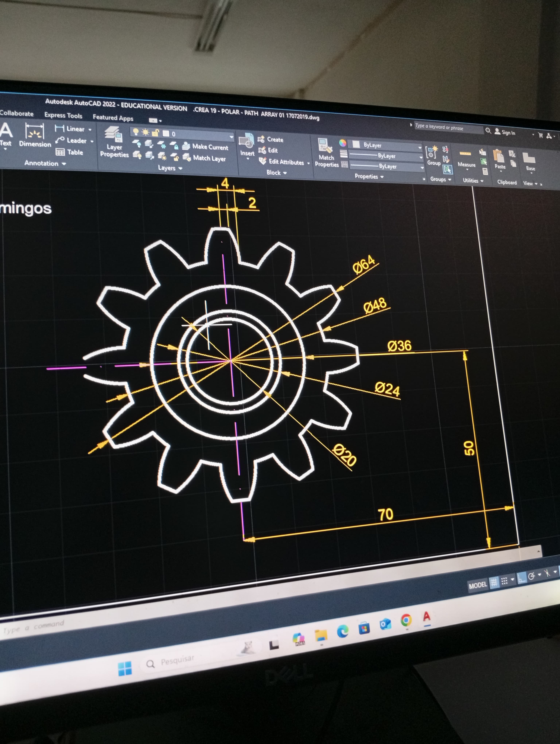Image resolution: width=560 pixels, height=744 pixels.
Task: Toggle drawing grid display in status bar
Action: click(494, 582)
